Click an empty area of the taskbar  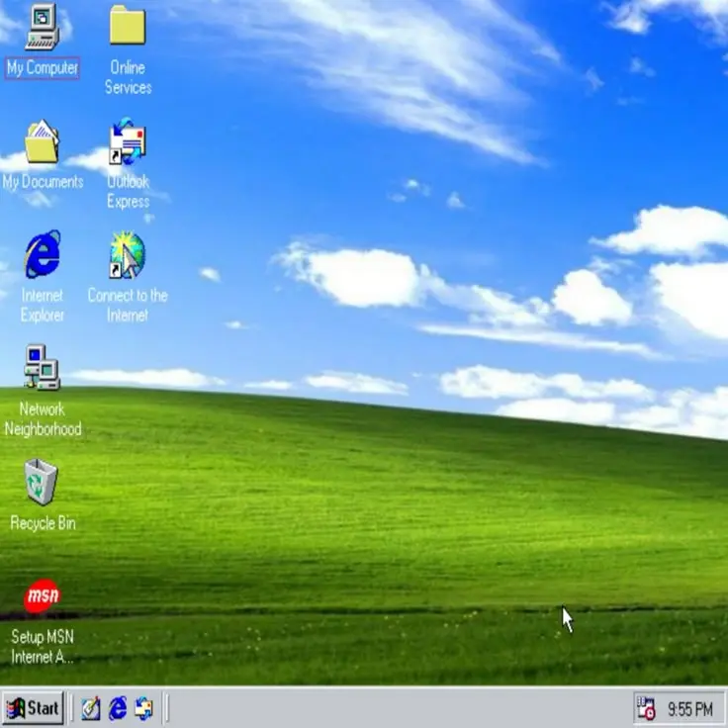[x=396, y=709]
